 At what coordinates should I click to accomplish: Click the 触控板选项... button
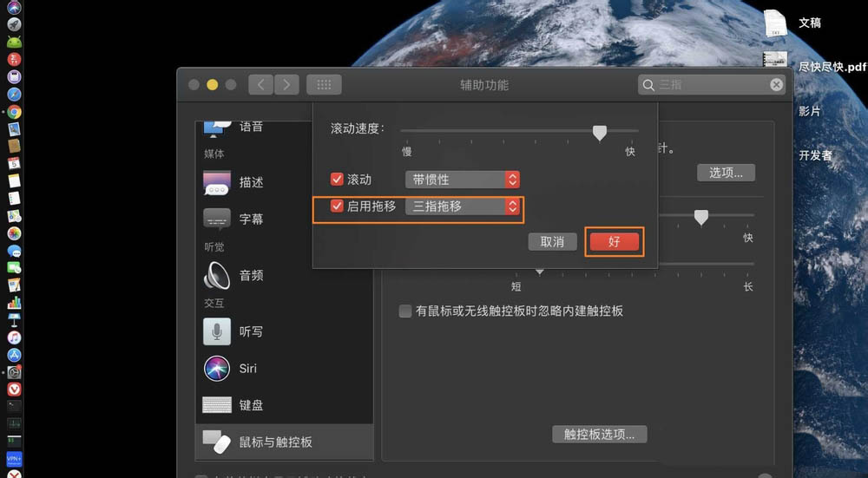coord(600,435)
